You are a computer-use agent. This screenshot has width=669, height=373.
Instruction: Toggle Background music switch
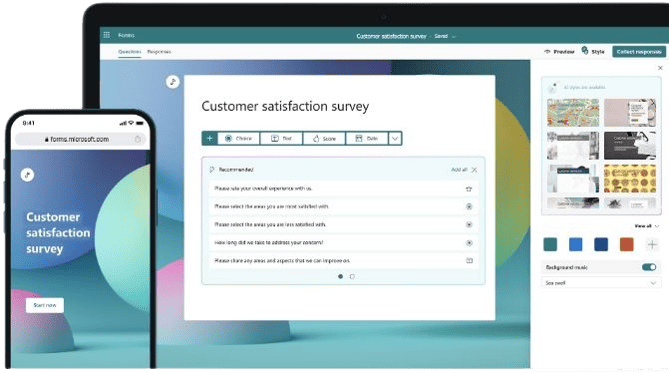[x=649, y=267]
